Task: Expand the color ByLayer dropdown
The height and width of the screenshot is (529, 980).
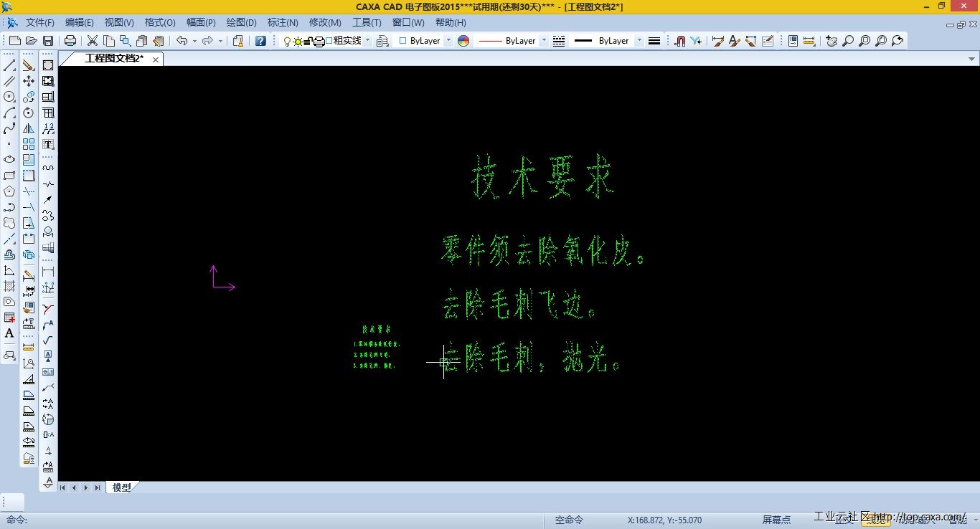Action: [448, 41]
